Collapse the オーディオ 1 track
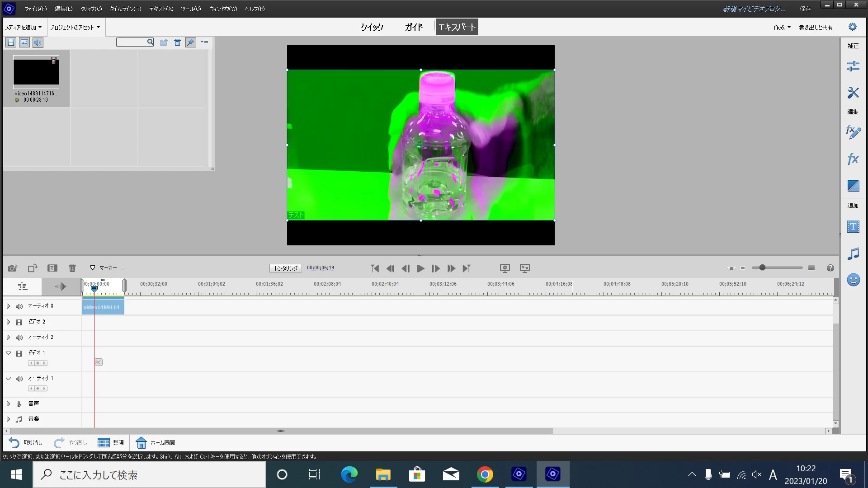Viewport: 868px width, 488px height. [8, 378]
